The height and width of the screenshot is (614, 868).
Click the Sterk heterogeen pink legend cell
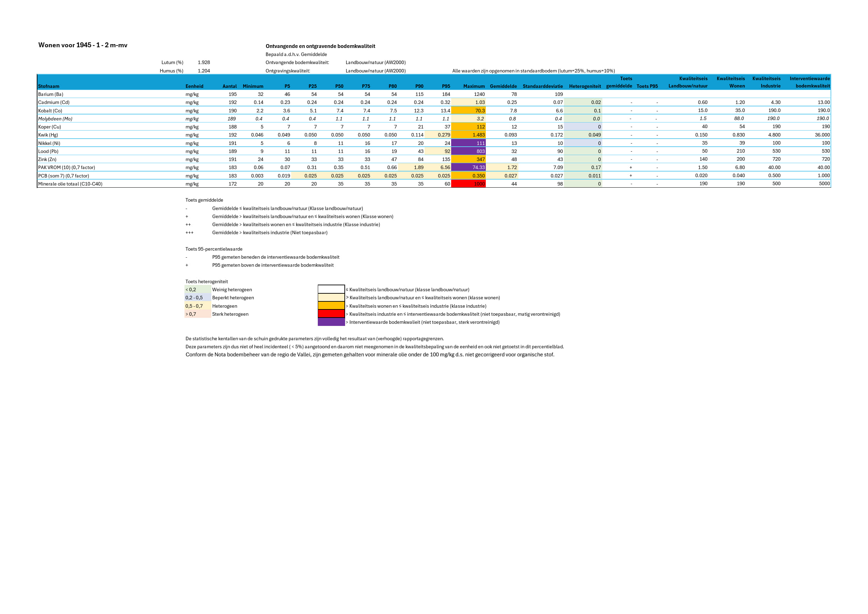198,314
